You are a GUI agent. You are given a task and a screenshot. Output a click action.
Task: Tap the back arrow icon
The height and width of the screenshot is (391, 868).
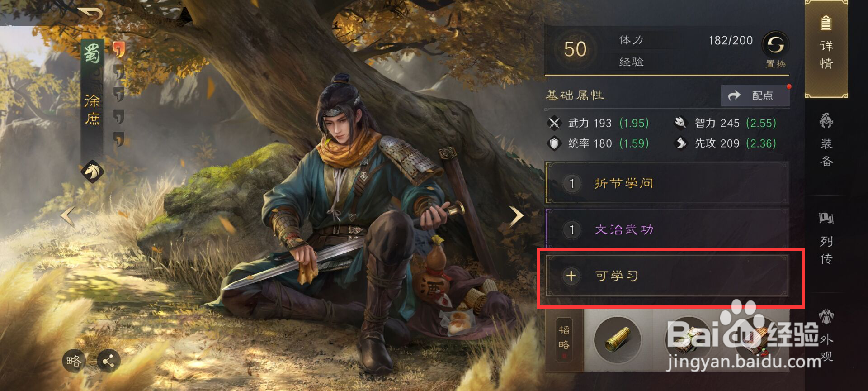pyautogui.click(x=90, y=14)
